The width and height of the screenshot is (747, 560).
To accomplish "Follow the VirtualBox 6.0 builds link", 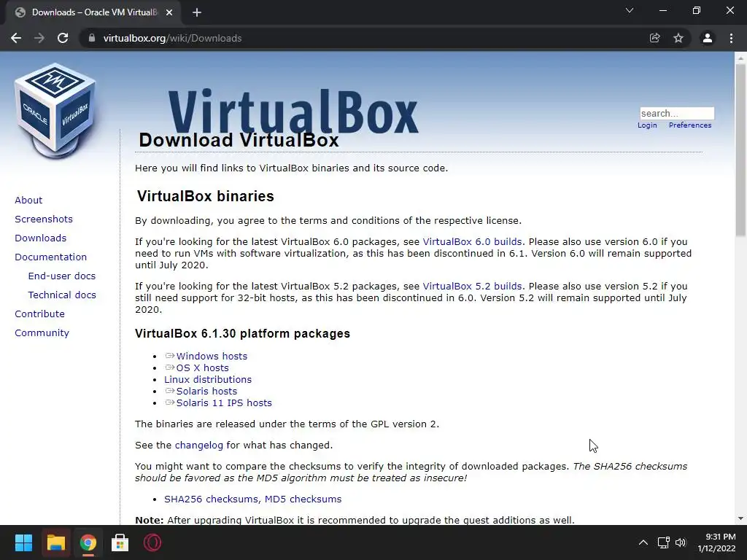I will 472,242.
